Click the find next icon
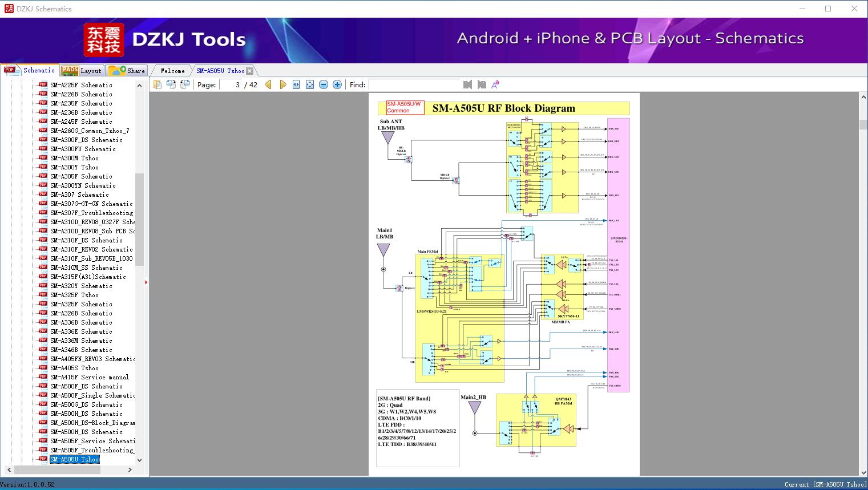Image resolution: width=868 pixels, height=490 pixels. (x=482, y=84)
